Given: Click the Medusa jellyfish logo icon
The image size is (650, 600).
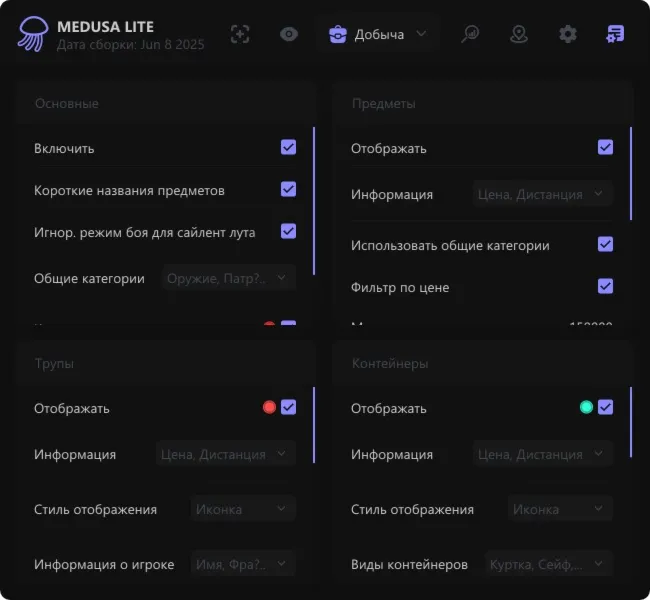Looking at the screenshot, I should tap(32, 34).
